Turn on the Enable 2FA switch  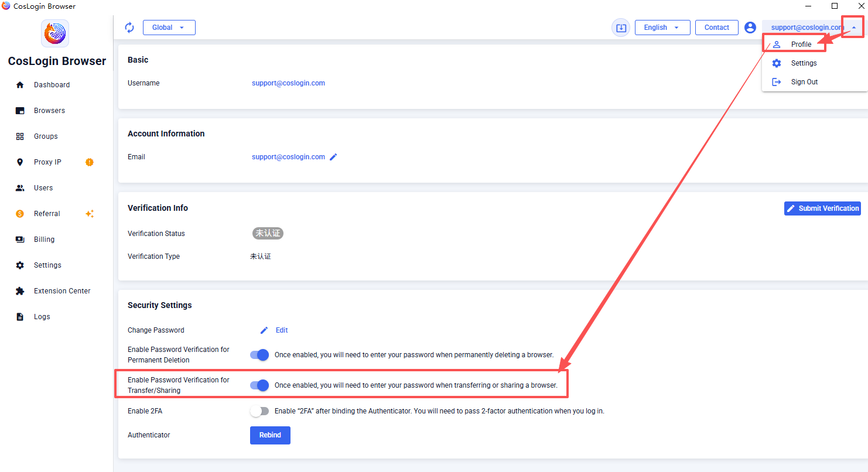tap(259, 411)
